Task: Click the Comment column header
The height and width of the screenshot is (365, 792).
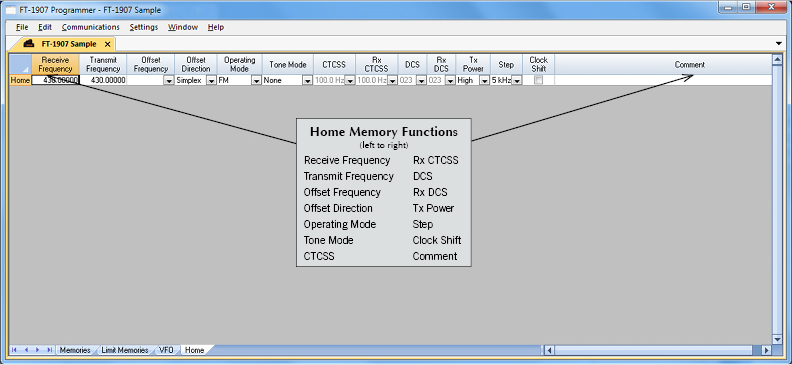Action: [663, 65]
